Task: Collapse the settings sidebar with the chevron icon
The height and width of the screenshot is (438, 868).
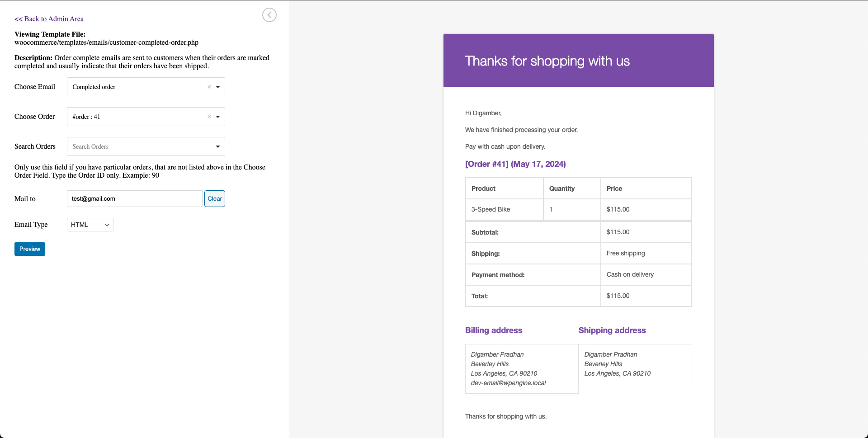Action: tap(269, 15)
